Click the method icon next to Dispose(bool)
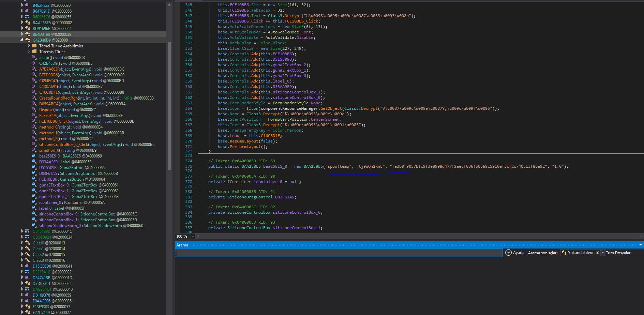 coord(34,110)
